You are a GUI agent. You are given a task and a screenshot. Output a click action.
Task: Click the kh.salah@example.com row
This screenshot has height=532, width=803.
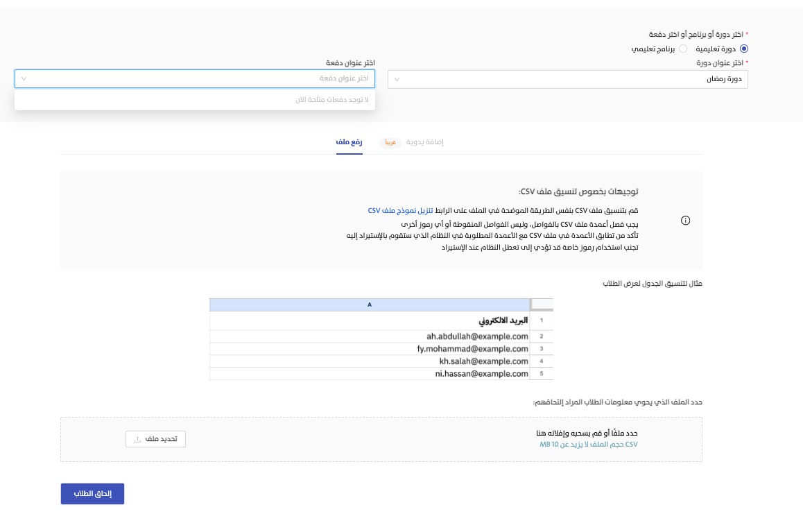tap(483, 361)
